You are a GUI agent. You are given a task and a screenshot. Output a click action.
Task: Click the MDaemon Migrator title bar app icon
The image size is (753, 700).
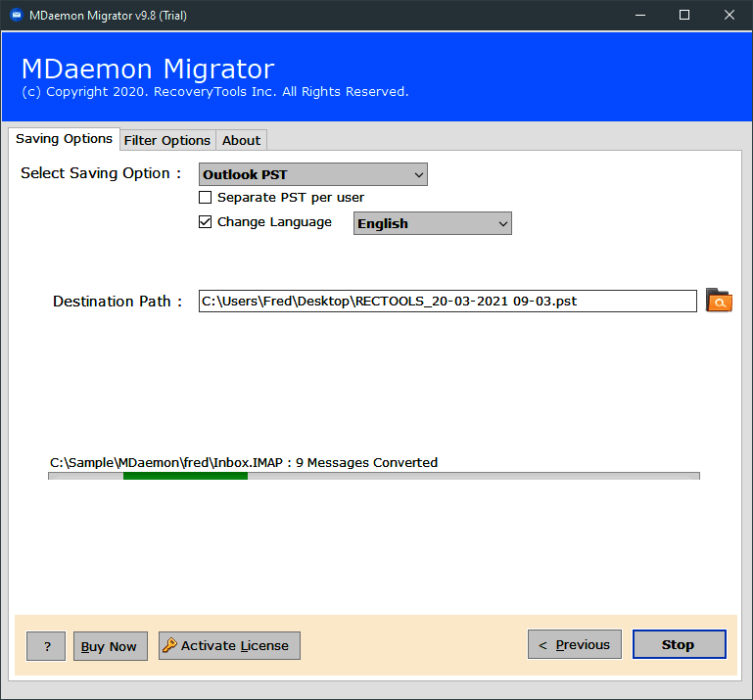(15, 15)
